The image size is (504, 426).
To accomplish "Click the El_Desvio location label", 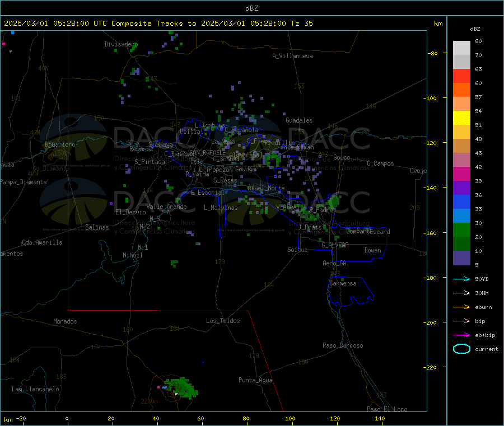I will tap(130, 212).
